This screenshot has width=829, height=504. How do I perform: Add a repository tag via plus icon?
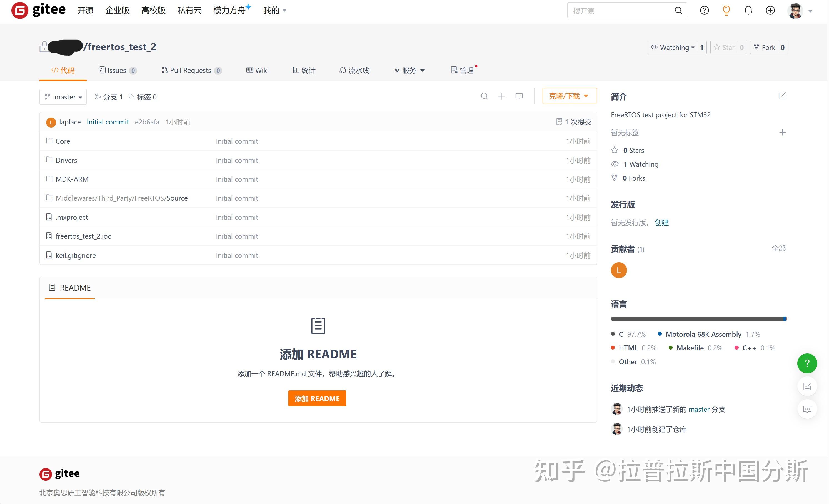(x=783, y=133)
